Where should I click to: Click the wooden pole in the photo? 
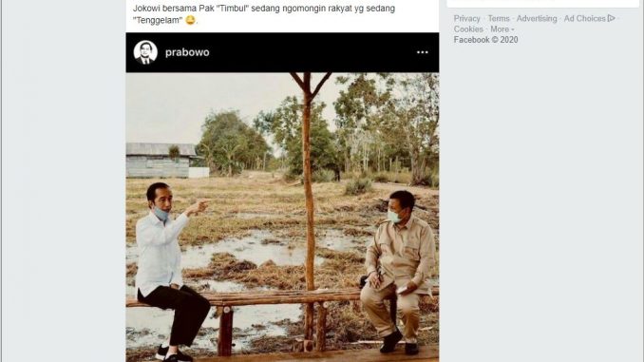click(309, 205)
